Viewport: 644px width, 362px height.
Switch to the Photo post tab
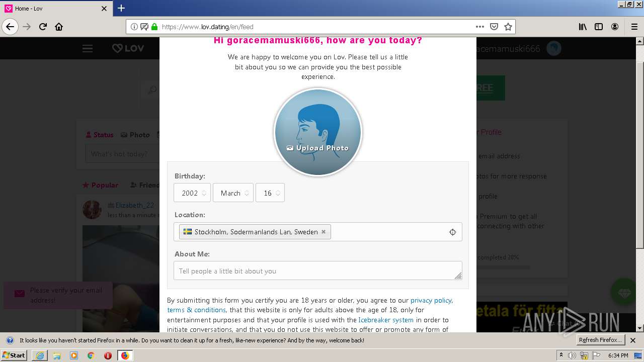pyautogui.click(x=135, y=135)
